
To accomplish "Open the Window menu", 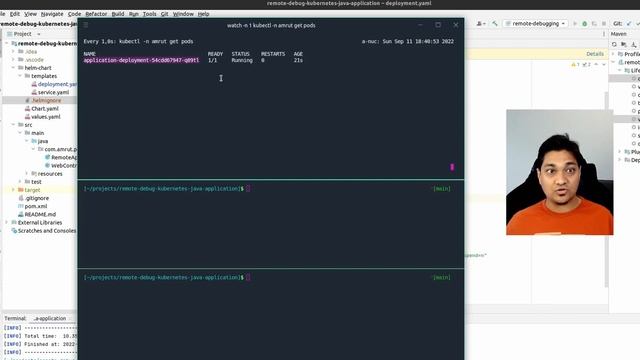I will coord(183,14).
